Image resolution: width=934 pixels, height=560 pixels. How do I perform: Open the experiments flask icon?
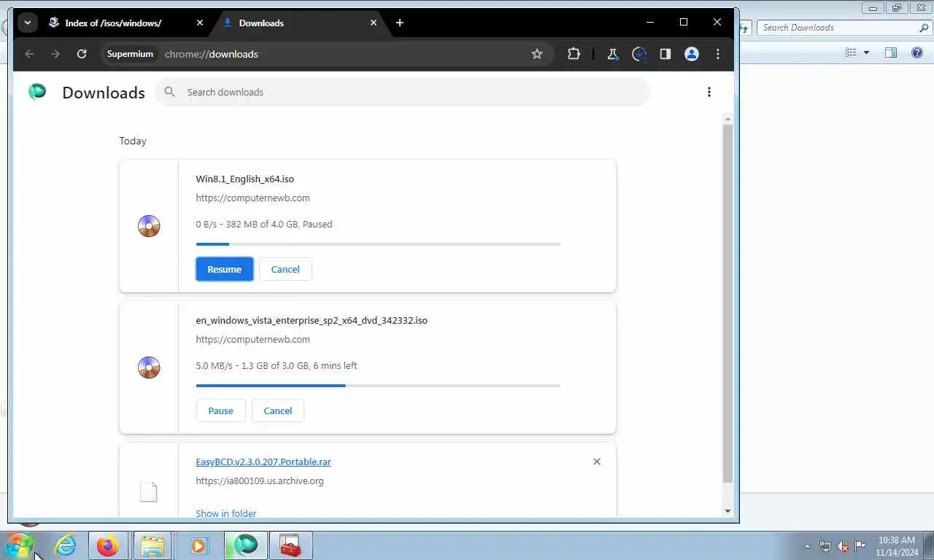point(613,54)
